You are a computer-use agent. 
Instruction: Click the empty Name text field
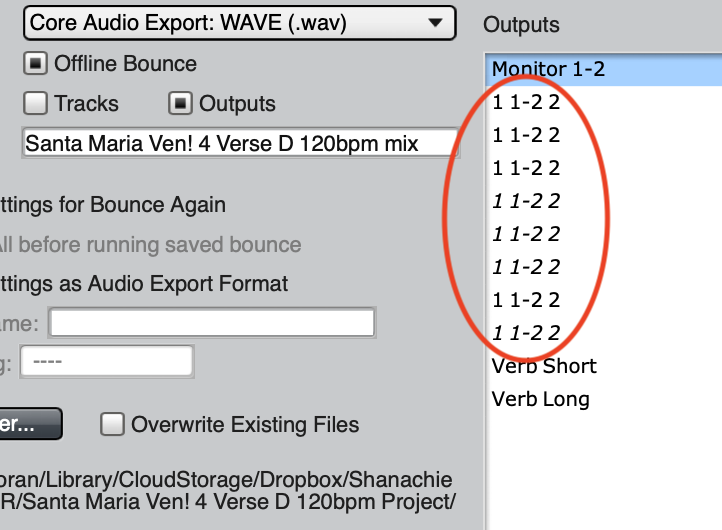[212, 323]
